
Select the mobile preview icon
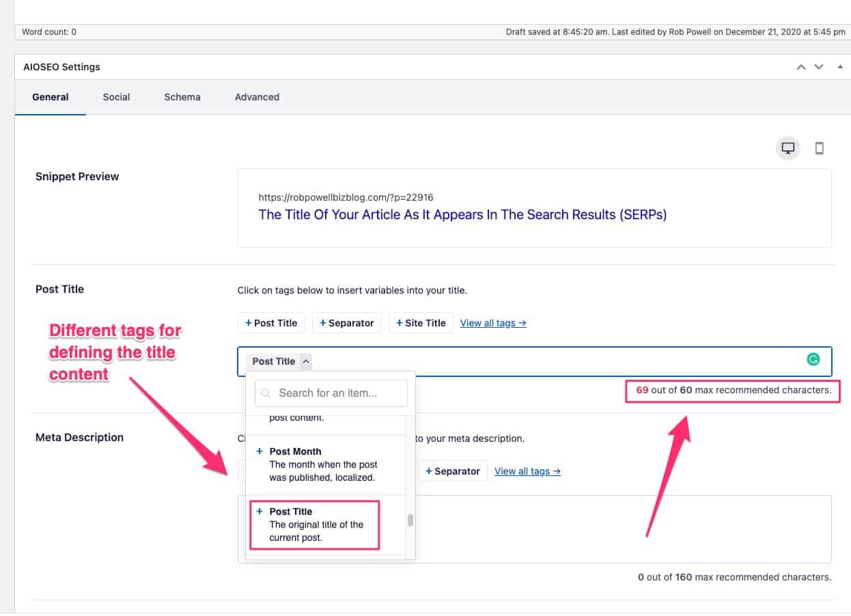point(820,148)
